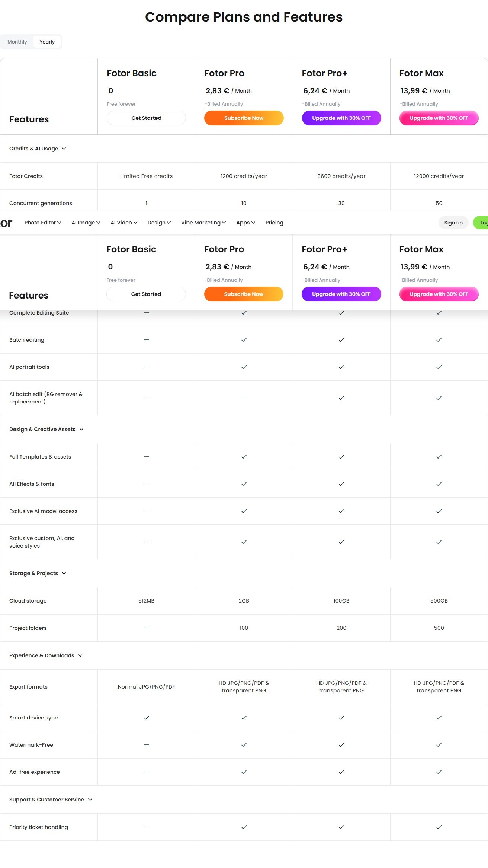Screen dimensions: 488x868
Task: Open the Photo Editor navigation dropdown
Action: coord(43,223)
